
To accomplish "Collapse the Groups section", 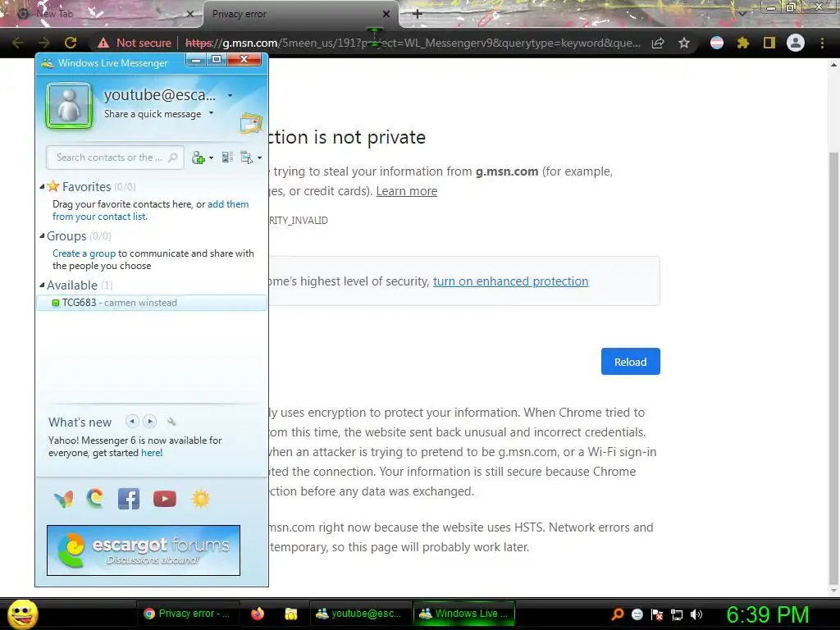I will (x=42, y=235).
